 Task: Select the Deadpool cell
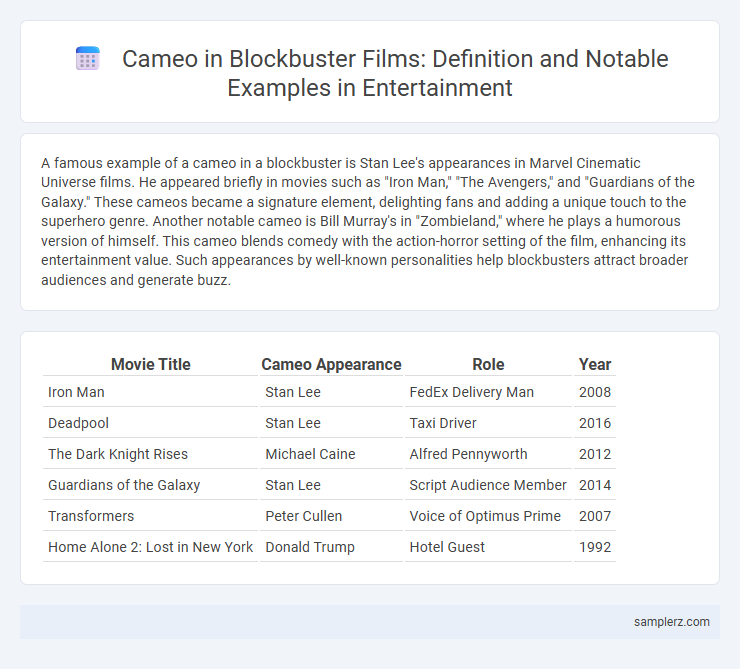[x=151, y=423]
